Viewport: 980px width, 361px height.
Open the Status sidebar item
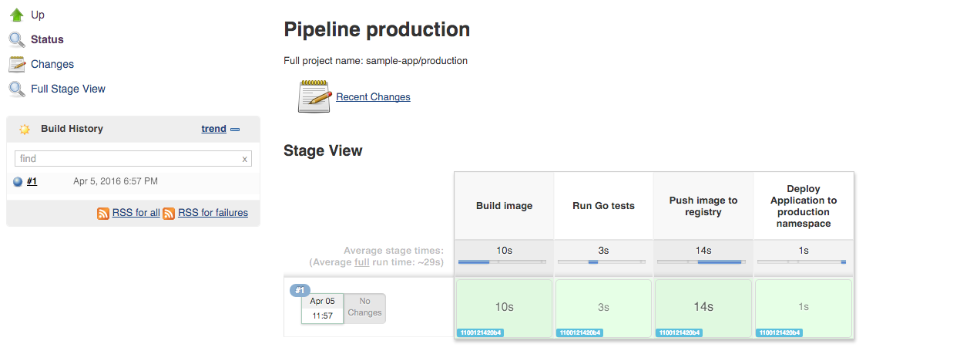[x=47, y=39]
